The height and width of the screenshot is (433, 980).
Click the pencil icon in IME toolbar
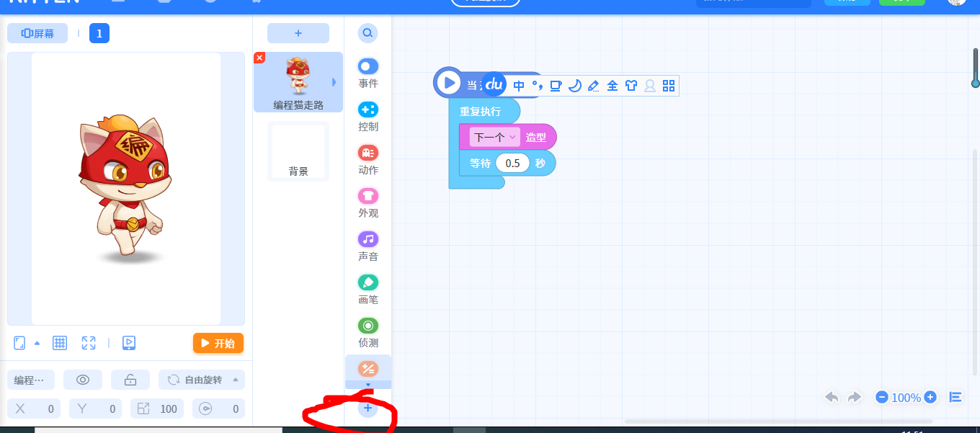pyautogui.click(x=593, y=86)
